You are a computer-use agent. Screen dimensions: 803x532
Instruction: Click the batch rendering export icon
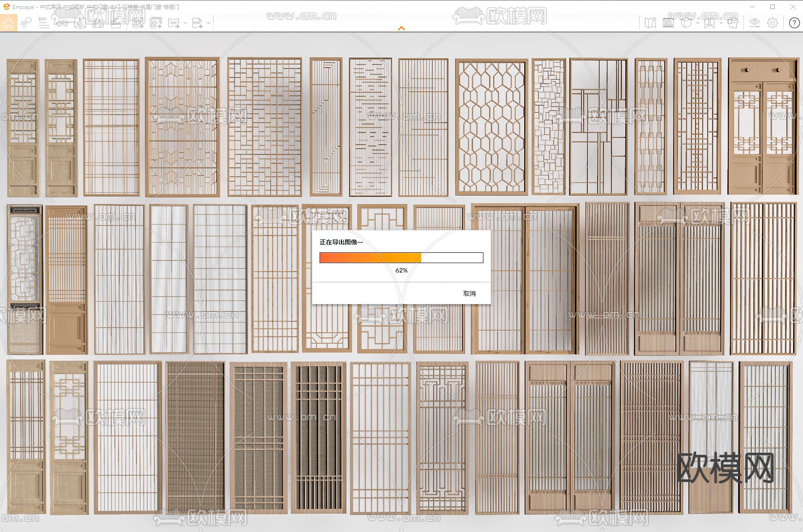point(156,23)
